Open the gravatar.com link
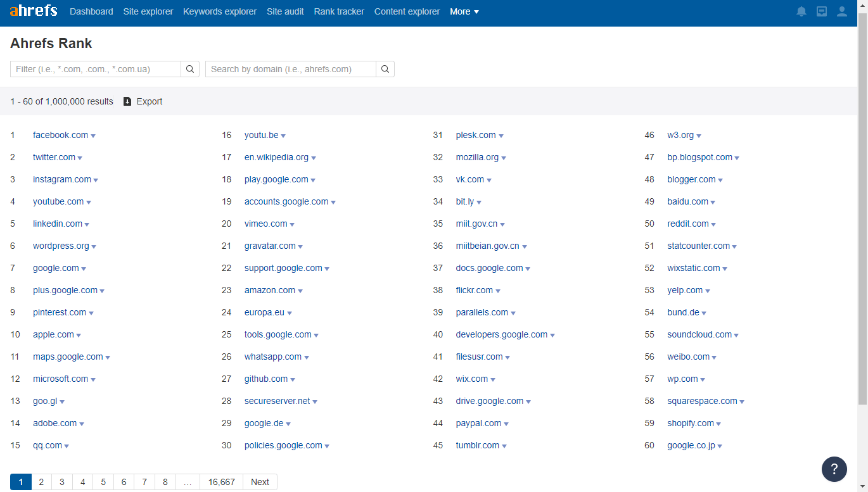Screen dimensions: 868x492 270,246
